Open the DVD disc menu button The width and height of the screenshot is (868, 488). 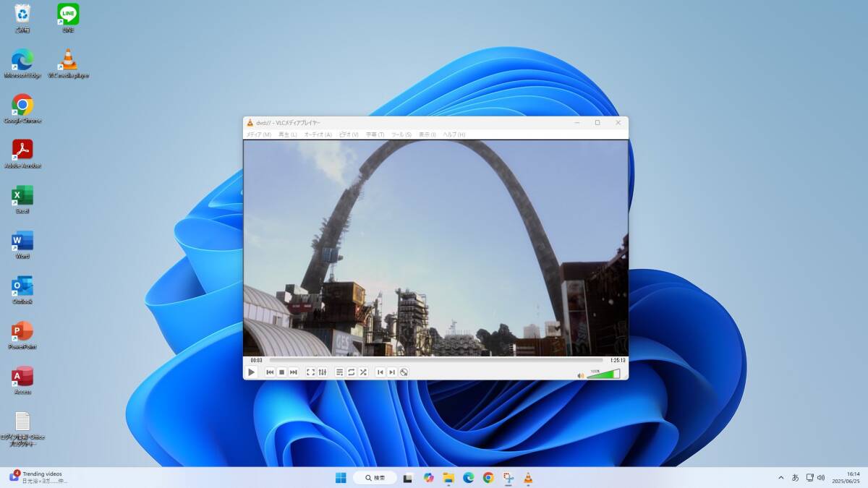point(404,372)
